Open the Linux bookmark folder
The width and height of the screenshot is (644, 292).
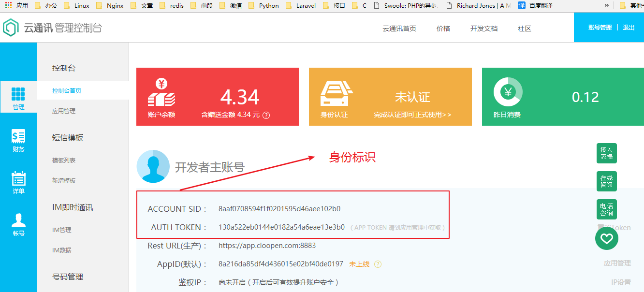pyautogui.click(x=76, y=6)
